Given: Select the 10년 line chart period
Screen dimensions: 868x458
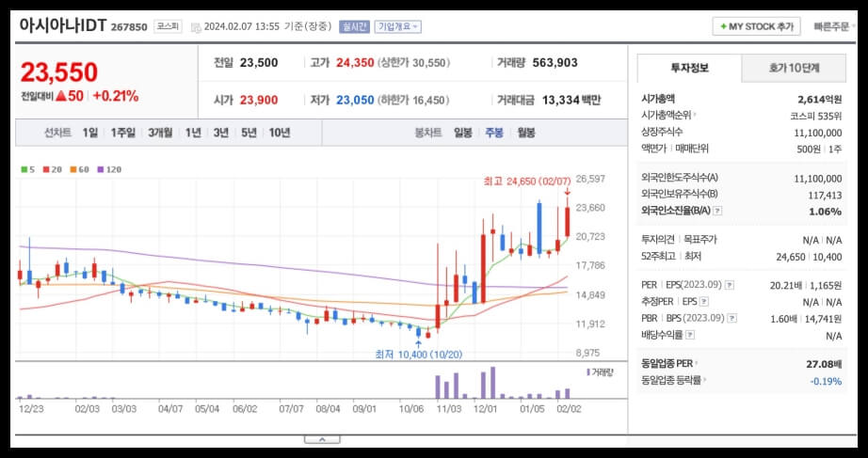Looking at the screenshot, I should pyautogui.click(x=280, y=133).
